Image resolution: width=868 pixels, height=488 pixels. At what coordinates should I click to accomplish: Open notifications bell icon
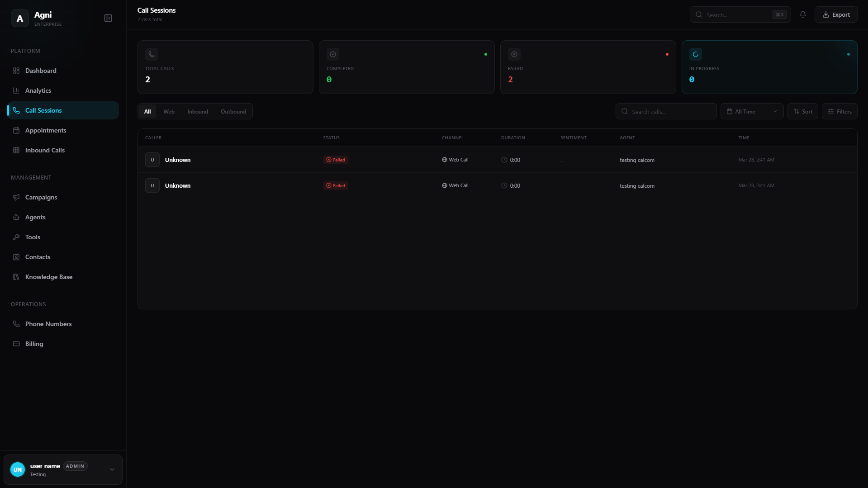tap(803, 14)
